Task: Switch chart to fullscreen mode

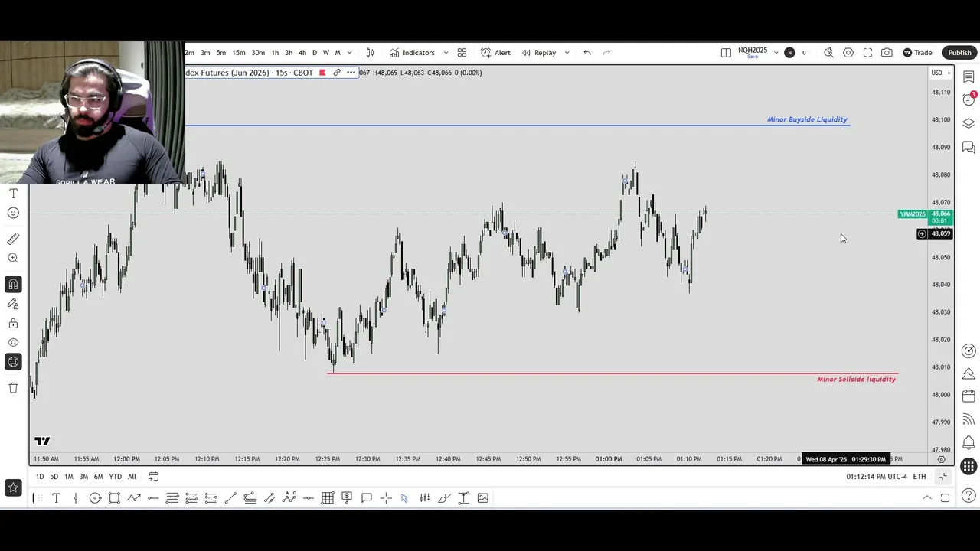Action: [x=867, y=53]
